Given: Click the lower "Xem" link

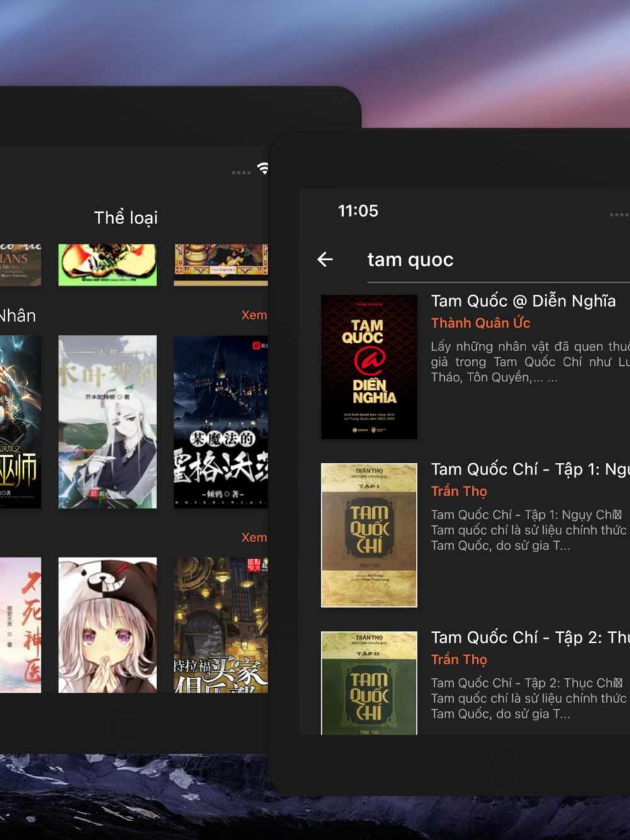Looking at the screenshot, I should 254,537.
